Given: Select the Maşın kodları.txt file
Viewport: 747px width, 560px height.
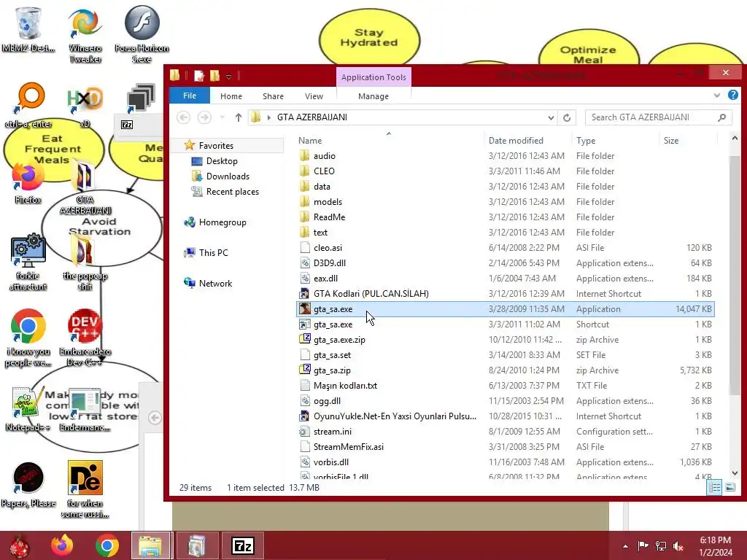Looking at the screenshot, I should tap(505, 385).
